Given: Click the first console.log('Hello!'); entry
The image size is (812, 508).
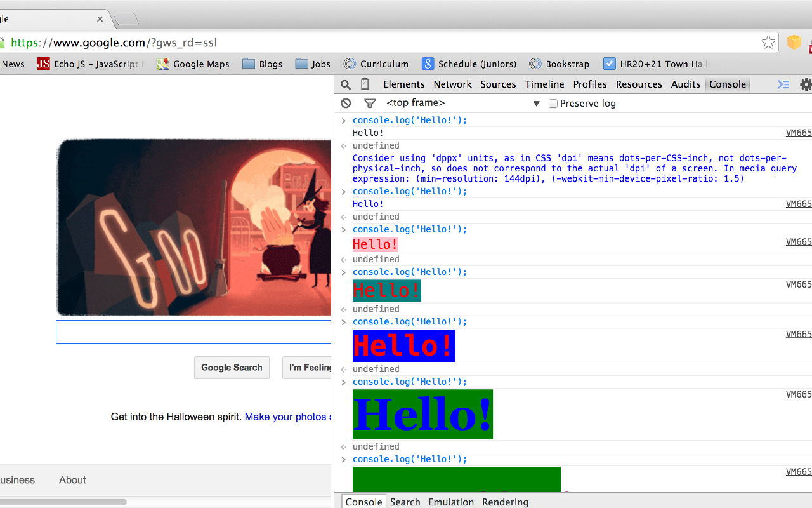Looking at the screenshot, I should coord(410,120).
